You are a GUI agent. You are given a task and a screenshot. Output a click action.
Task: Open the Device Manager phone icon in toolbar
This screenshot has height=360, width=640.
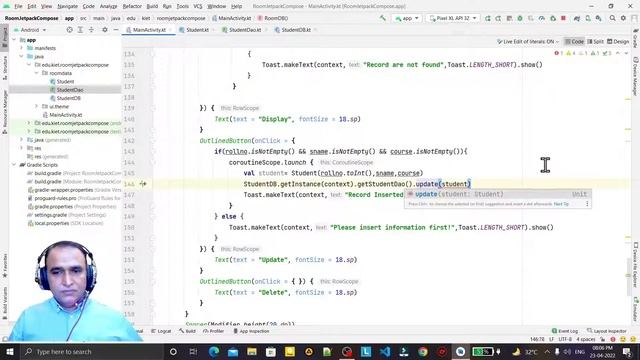pos(588,18)
